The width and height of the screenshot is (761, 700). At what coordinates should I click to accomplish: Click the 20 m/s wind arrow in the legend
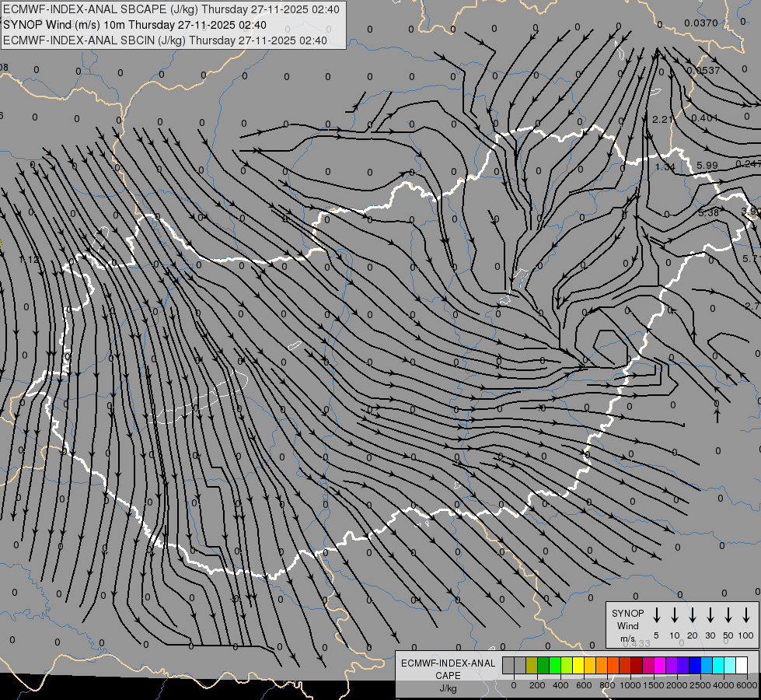coord(693,615)
